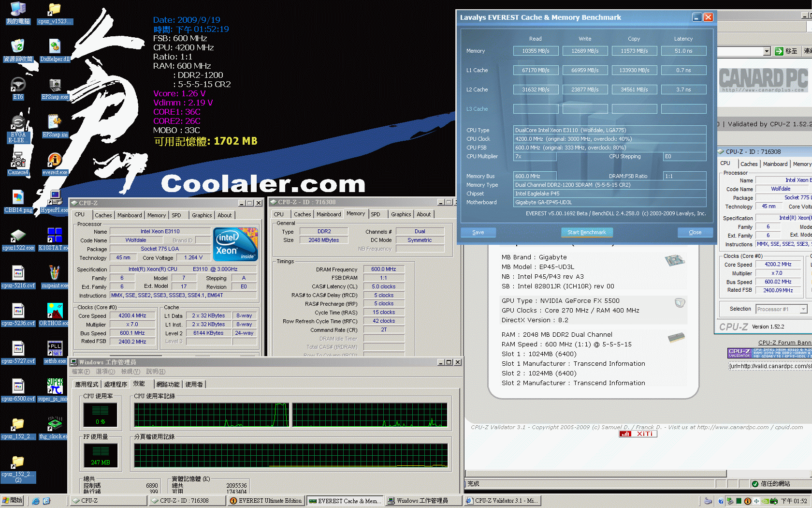Image resolution: width=812 pixels, height=508 pixels.
Task: Open the recycle bin desktop icon
Action: [18, 50]
